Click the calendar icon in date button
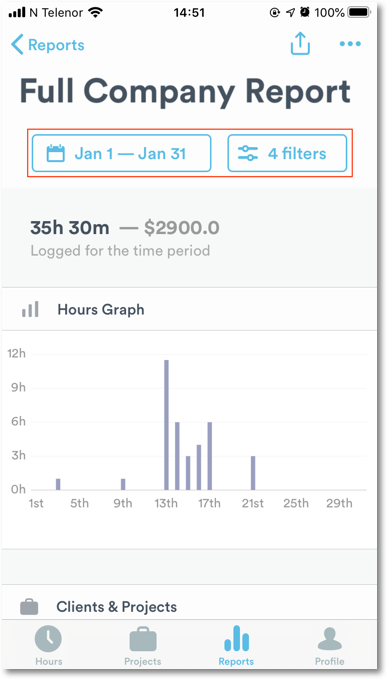Viewport: 387px width, 679px height. (x=56, y=153)
